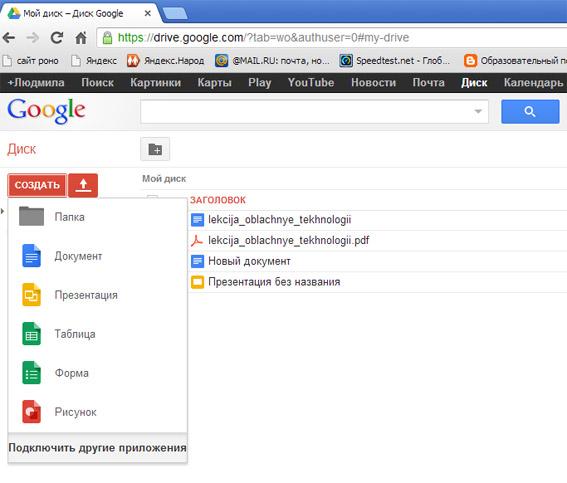Open the @MAIL.RU bookmark icon

[221, 61]
